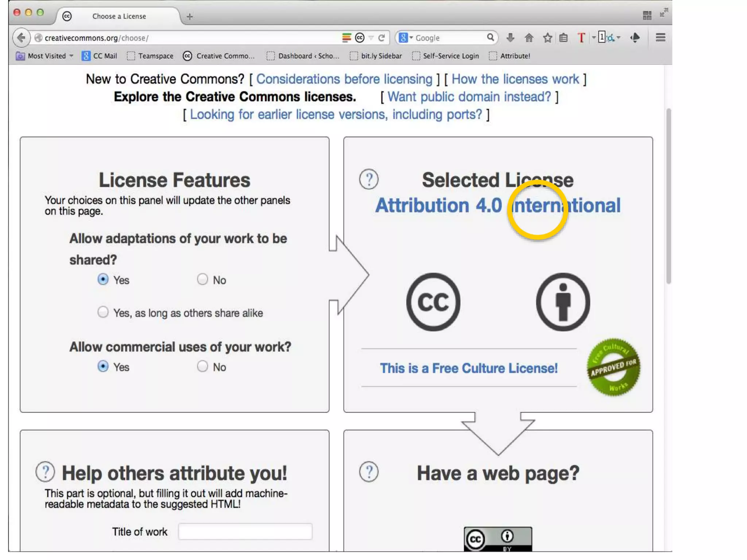
Task: Bookmark this page with the star icon
Action: (547, 38)
